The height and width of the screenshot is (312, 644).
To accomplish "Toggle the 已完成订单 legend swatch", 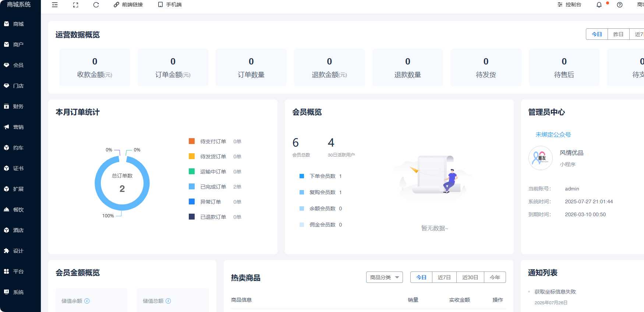I will click(192, 186).
